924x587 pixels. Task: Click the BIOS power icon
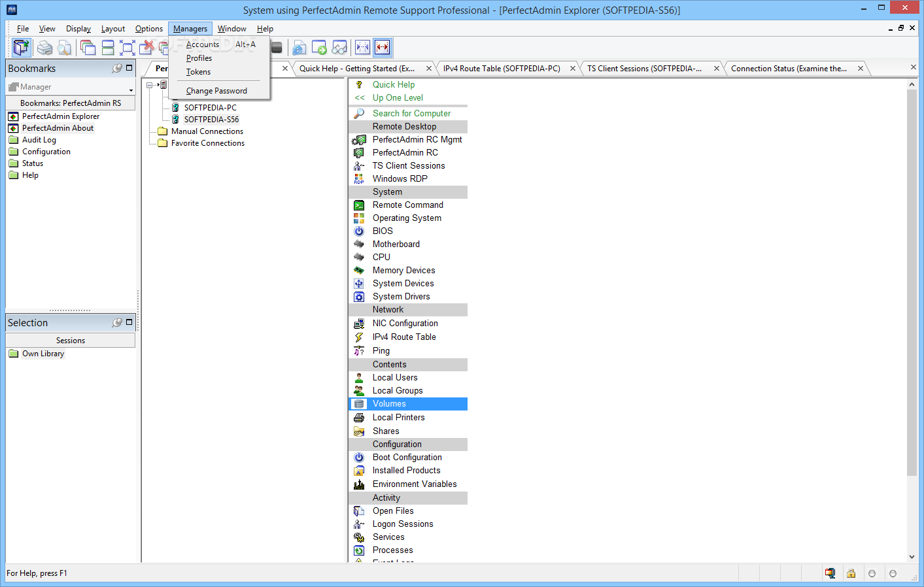[359, 231]
